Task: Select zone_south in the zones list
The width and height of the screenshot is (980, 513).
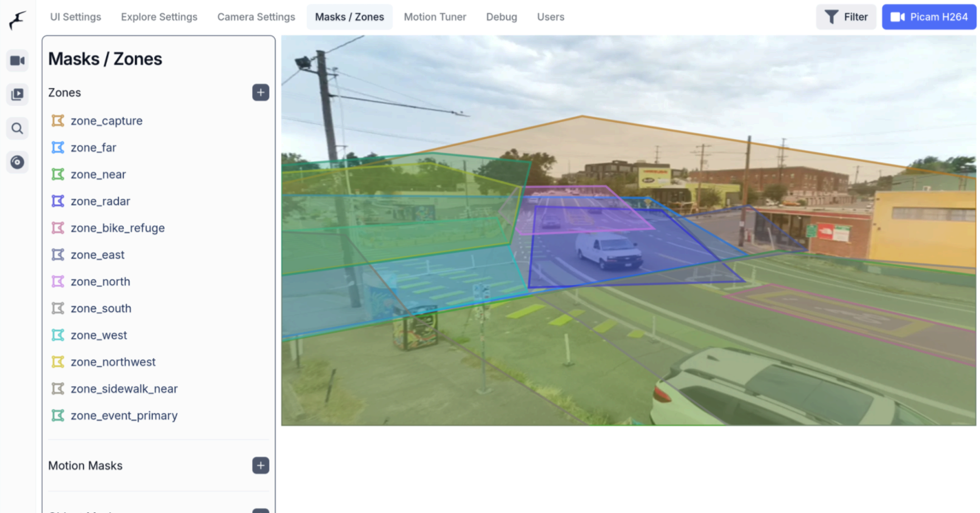Action: click(x=101, y=309)
